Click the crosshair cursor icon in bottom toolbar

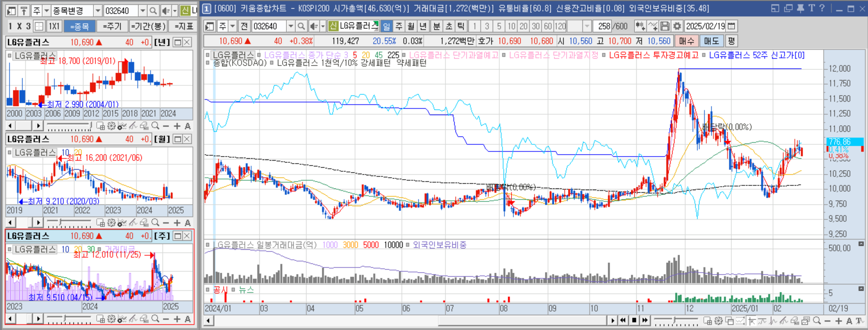(x=751, y=321)
